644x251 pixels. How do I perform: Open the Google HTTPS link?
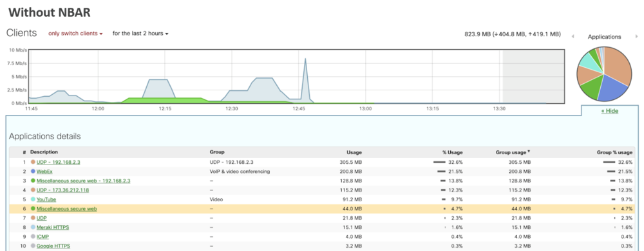tap(53, 246)
